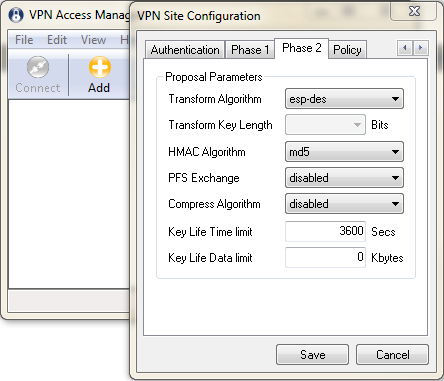Viewport: 444px width, 381px height.
Task: Expand the PFS Exchange dropdown
Action: (x=344, y=178)
